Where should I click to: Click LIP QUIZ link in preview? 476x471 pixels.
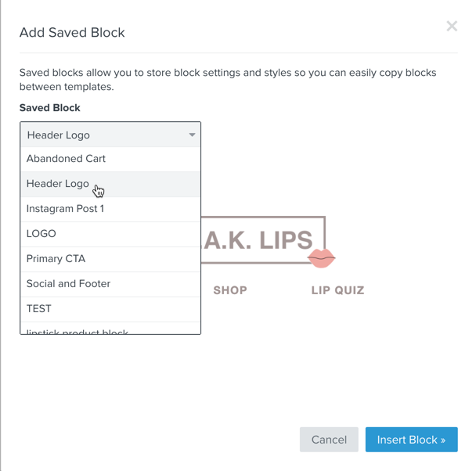337,290
